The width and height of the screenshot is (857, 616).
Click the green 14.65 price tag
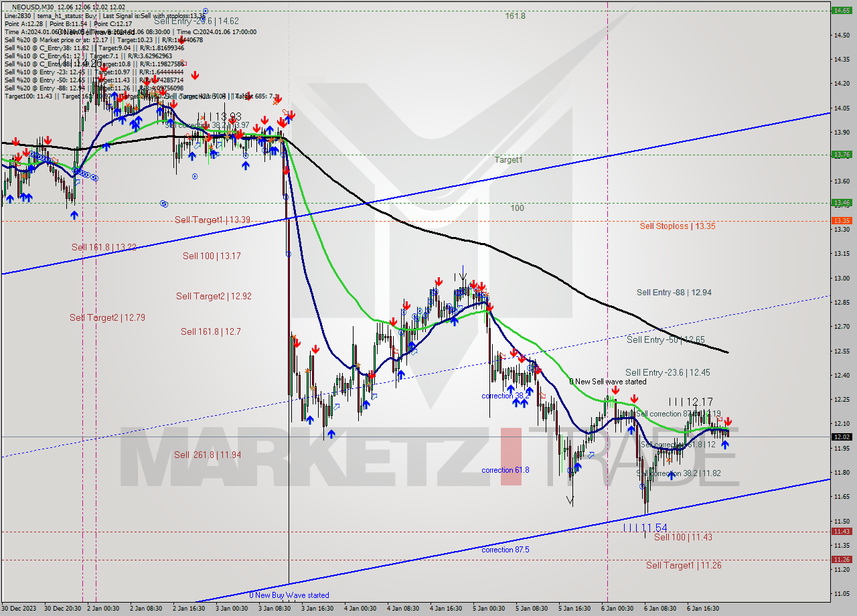point(841,10)
